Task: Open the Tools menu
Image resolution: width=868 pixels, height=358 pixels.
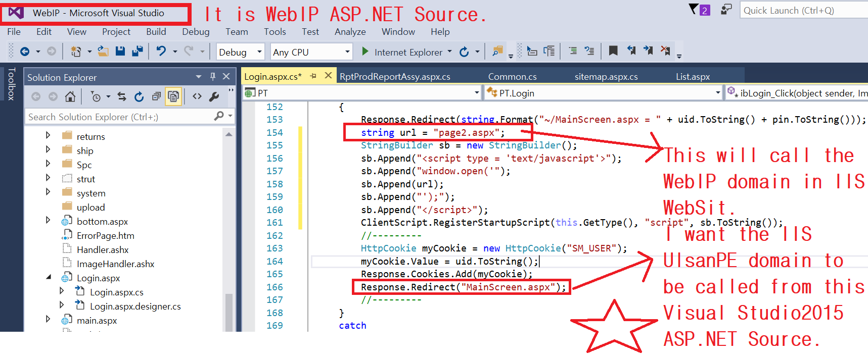Action: [x=275, y=31]
